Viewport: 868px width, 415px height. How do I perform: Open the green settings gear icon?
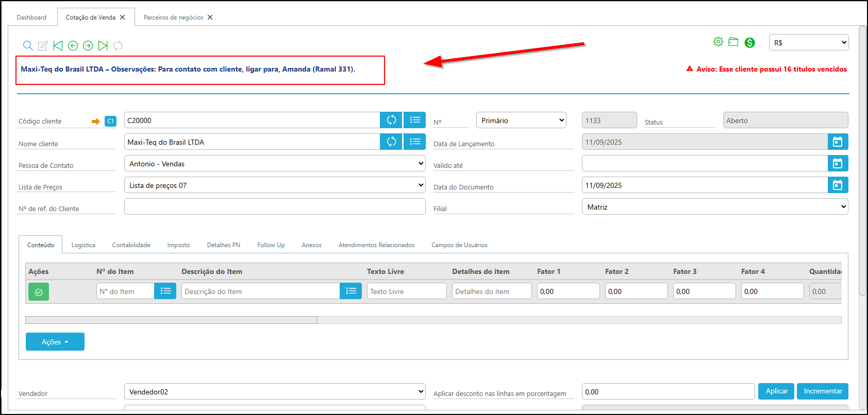(718, 42)
